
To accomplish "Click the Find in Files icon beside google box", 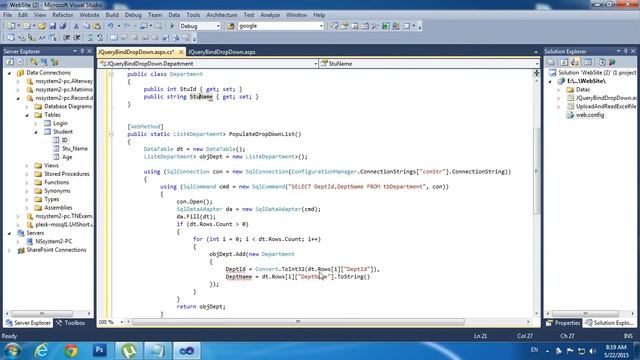I will [231, 26].
